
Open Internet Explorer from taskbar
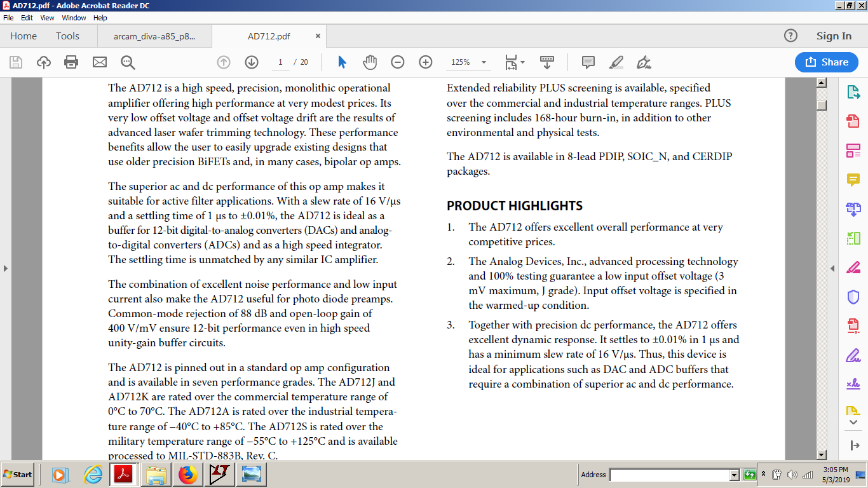(93, 475)
